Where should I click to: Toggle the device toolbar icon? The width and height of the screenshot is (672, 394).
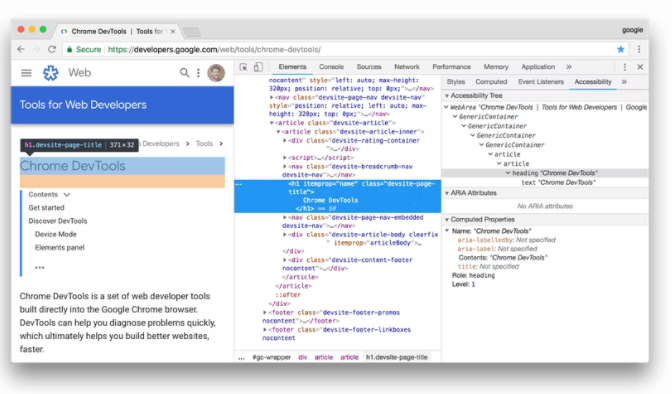coord(258,67)
